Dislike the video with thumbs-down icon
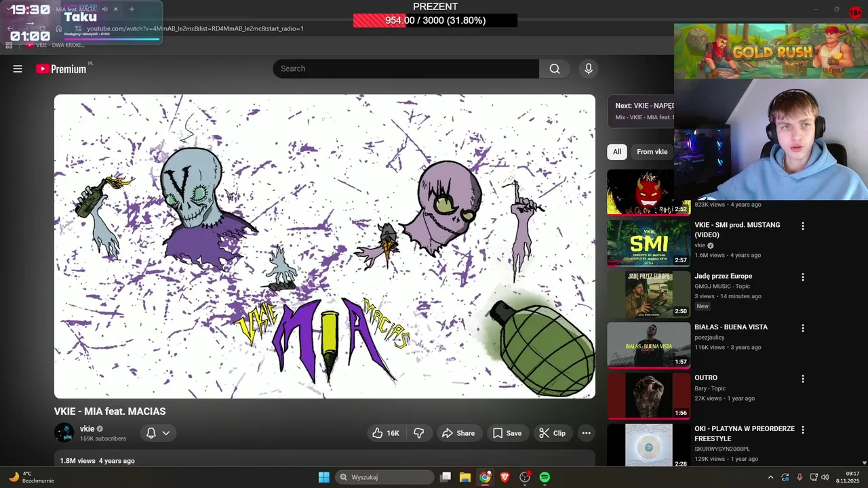The width and height of the screenshot is (868, 488). (x=419, y=433)
